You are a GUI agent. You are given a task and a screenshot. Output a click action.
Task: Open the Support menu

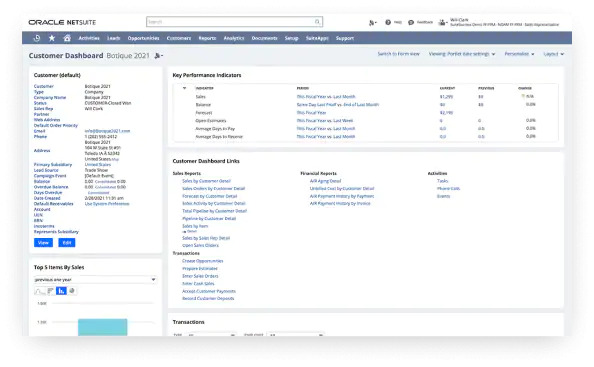point(345,38)
